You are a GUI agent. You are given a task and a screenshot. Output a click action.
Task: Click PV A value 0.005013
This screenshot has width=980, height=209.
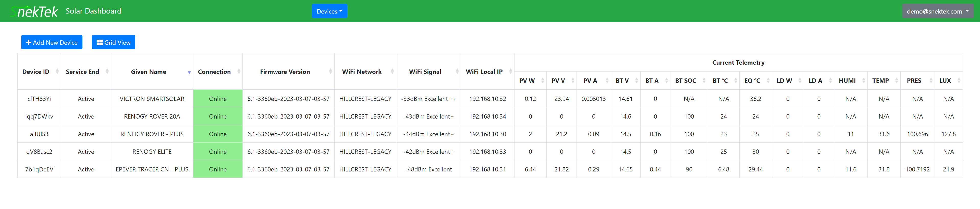tap(593, 99)
